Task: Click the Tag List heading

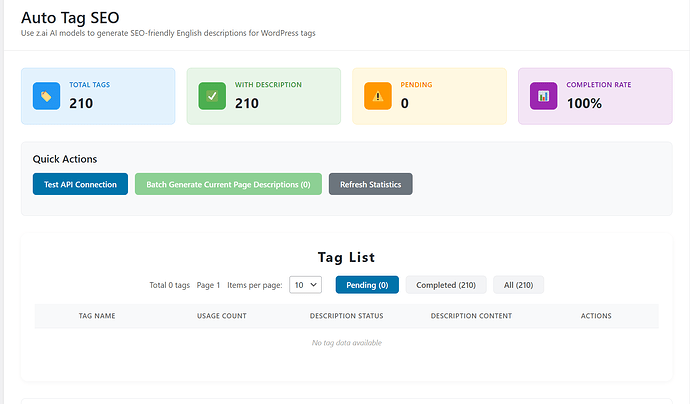Action: [346, 257]
